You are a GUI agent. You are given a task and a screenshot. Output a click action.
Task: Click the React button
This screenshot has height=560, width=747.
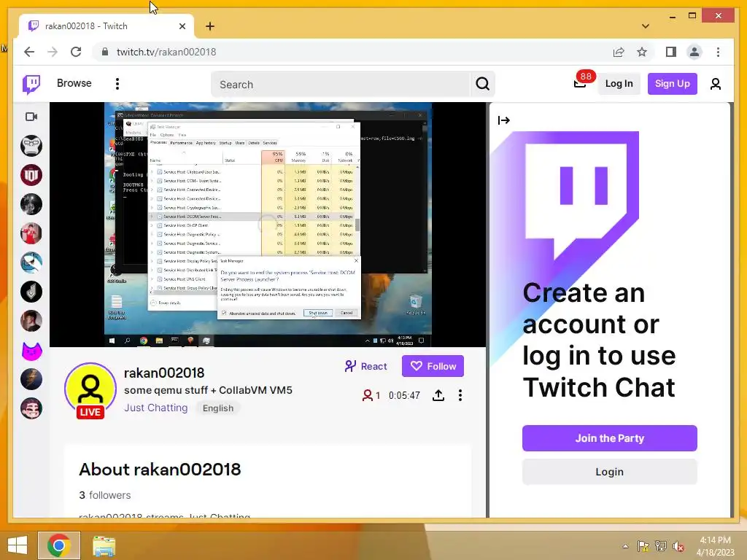366,366
